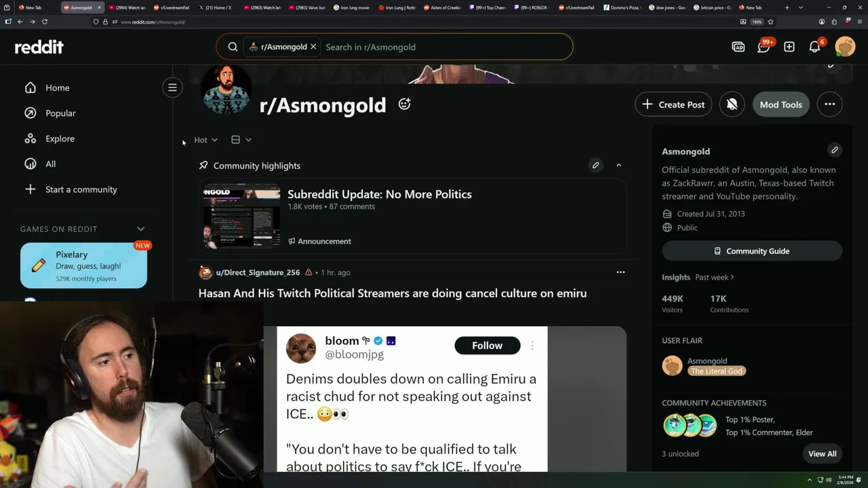Go to Popular in the sidebar
Image resolution: width=868 pixels, height=488 pixels.
coord(60,113)
